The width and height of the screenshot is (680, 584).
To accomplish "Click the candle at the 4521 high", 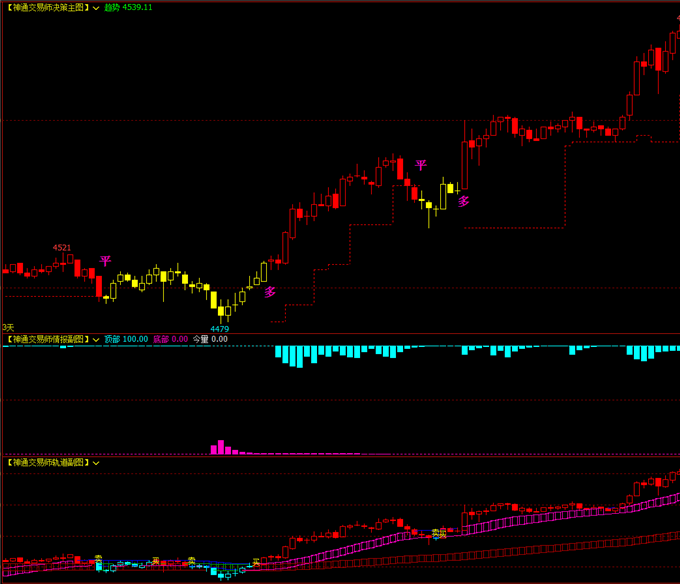I will (x=63, y=263).
